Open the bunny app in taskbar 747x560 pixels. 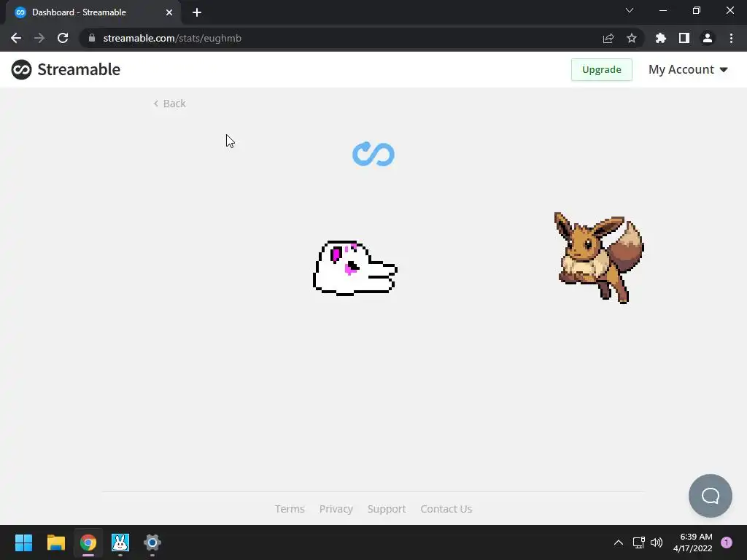(120, 542)
